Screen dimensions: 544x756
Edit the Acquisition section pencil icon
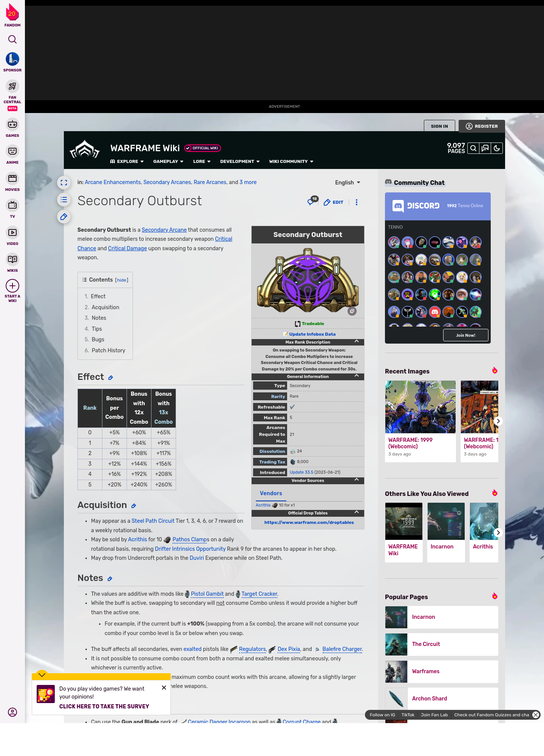134,506
